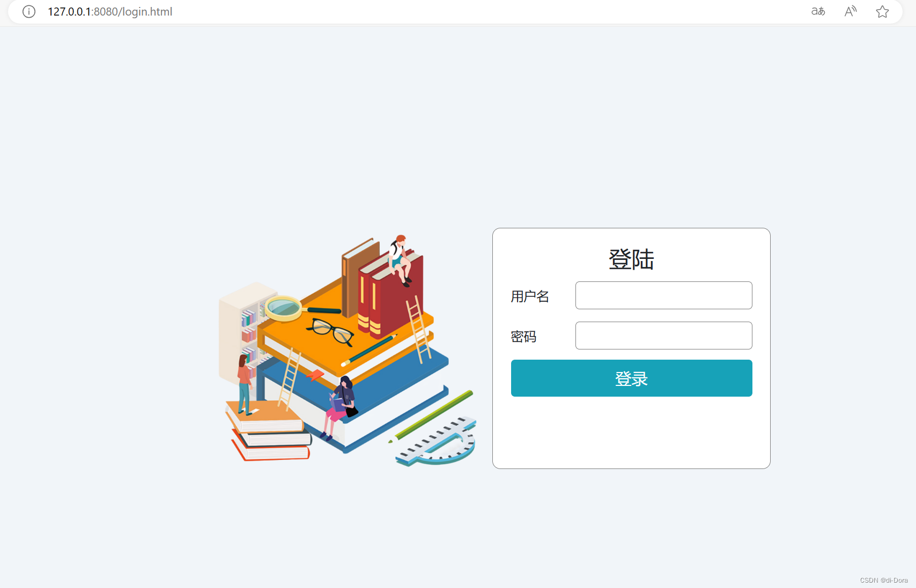Focus the 用户名 input field
The image size is (916, 588).
(x=663, y=295)
